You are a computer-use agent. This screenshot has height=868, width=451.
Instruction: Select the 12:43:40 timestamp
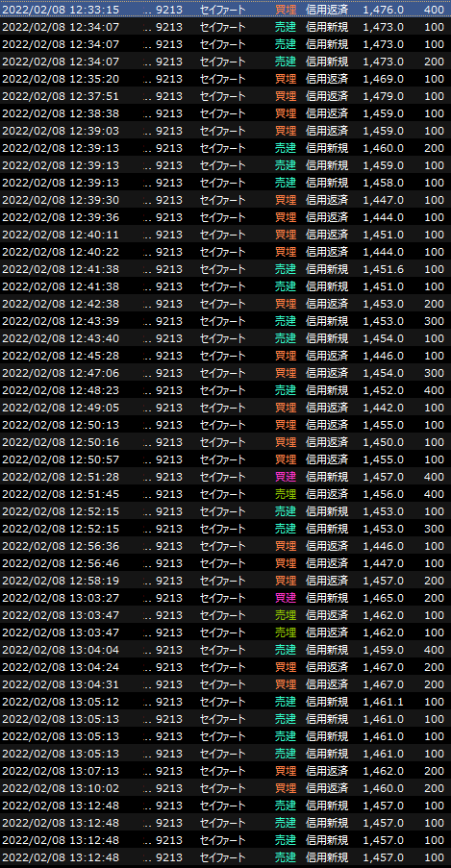tap(61, 338)
